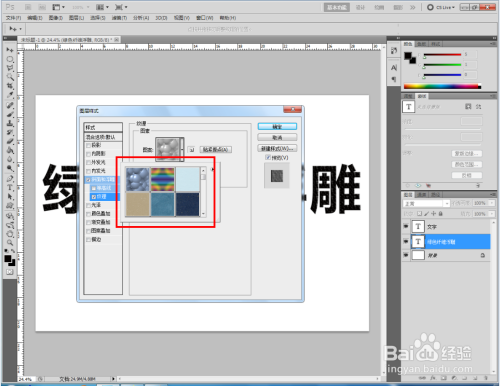Click the 新建样式(W)... button
500x386 pixels.
tap(277, 148)
